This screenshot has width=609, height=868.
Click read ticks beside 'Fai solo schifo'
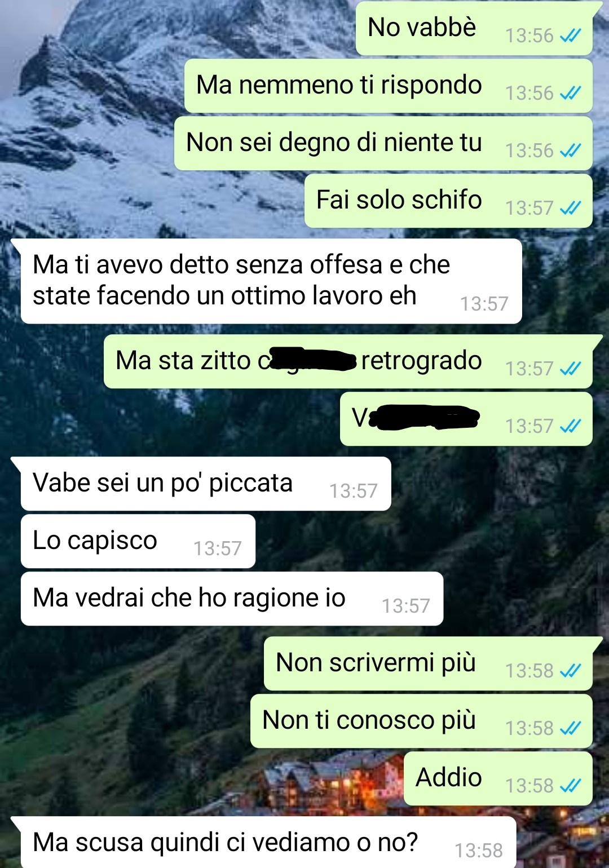(570, 209)
